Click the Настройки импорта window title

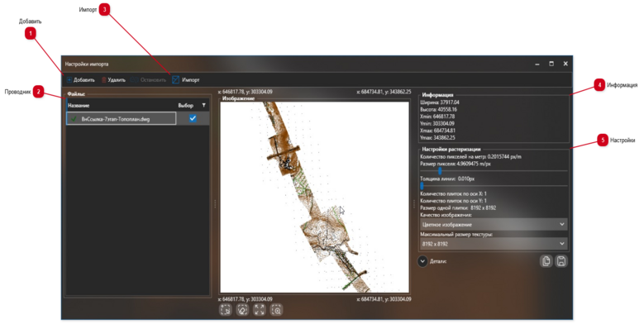(87, 64)
